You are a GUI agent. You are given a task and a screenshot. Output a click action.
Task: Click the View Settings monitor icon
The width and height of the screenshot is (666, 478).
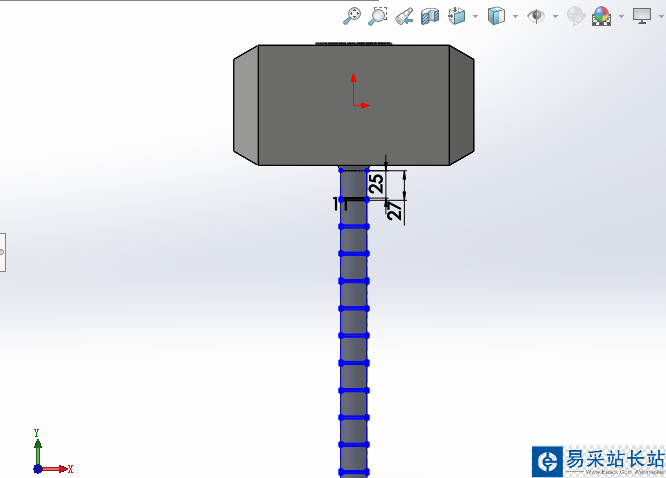click(642, 16)
